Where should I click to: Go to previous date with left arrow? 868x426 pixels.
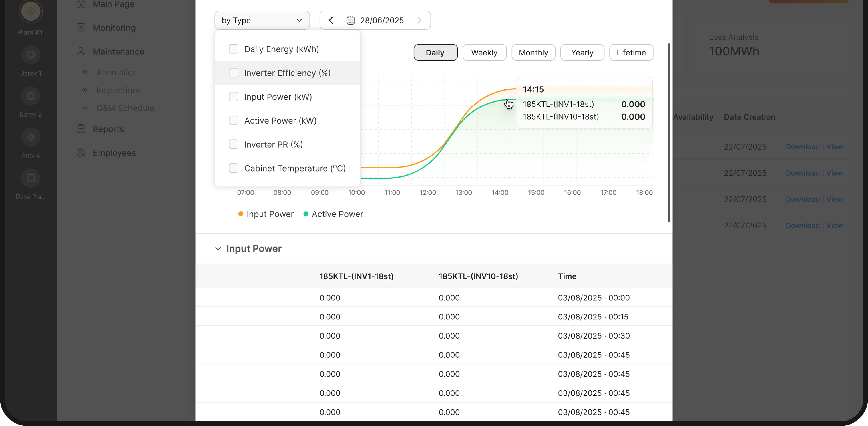(331, 20)
